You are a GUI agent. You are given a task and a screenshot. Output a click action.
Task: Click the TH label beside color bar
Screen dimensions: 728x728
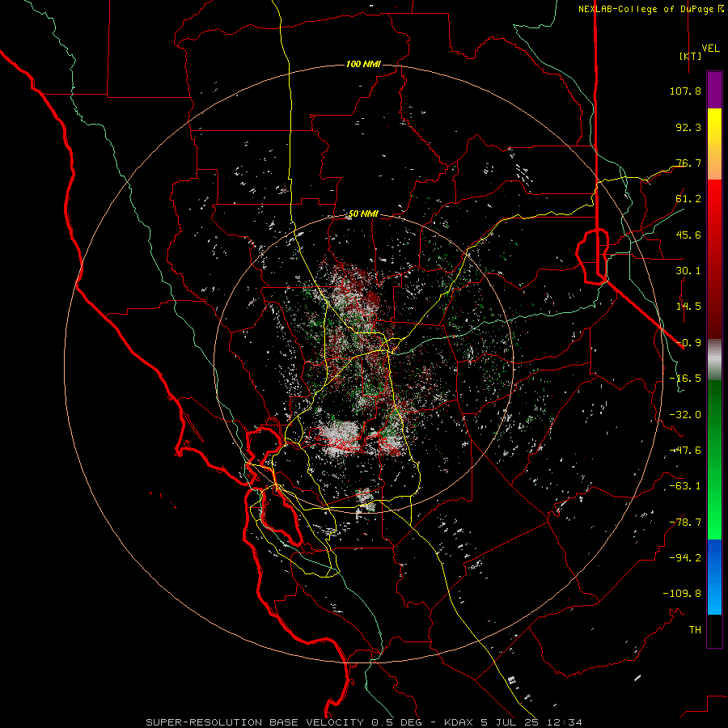[x=695, y=630]
